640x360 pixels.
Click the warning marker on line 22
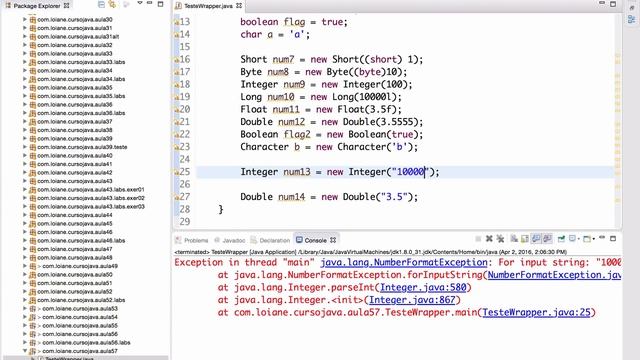coord(177,135)
